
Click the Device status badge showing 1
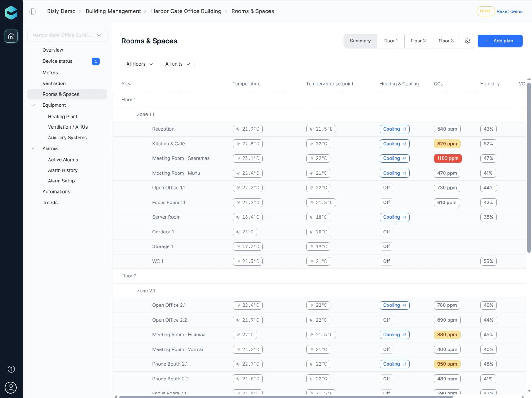pos(96,61)
